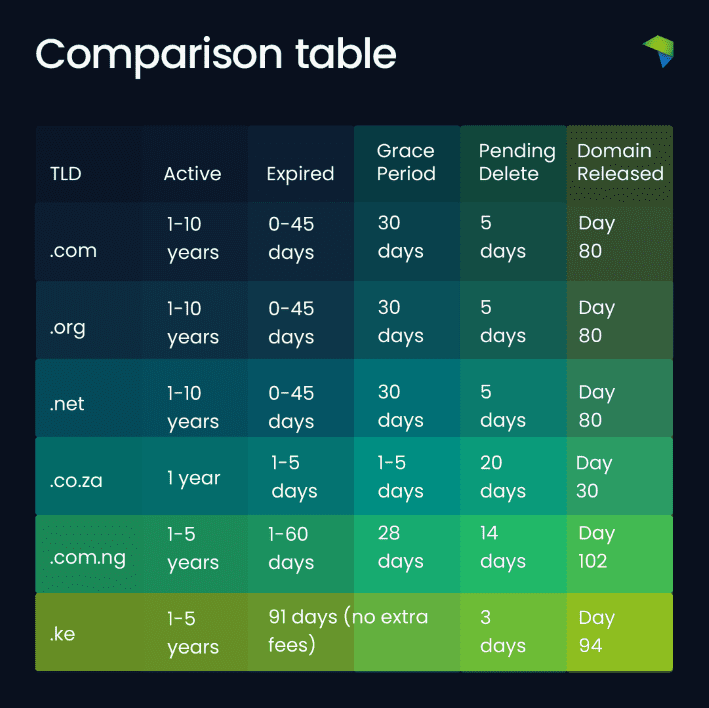Screen dimensions: 709x708
Task: Select the Grace Period column header
Action: point(406,162)
